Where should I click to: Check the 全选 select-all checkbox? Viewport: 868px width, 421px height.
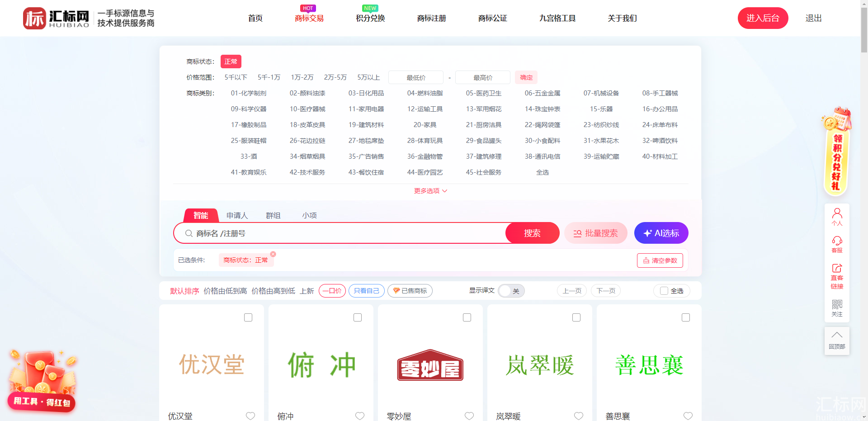pos(664,291)
